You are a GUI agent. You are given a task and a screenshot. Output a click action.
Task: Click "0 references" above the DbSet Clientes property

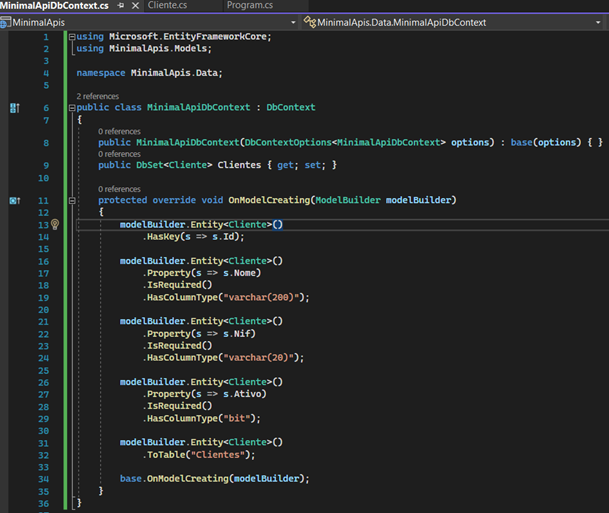pyautogui.click(x=119, y=154)
